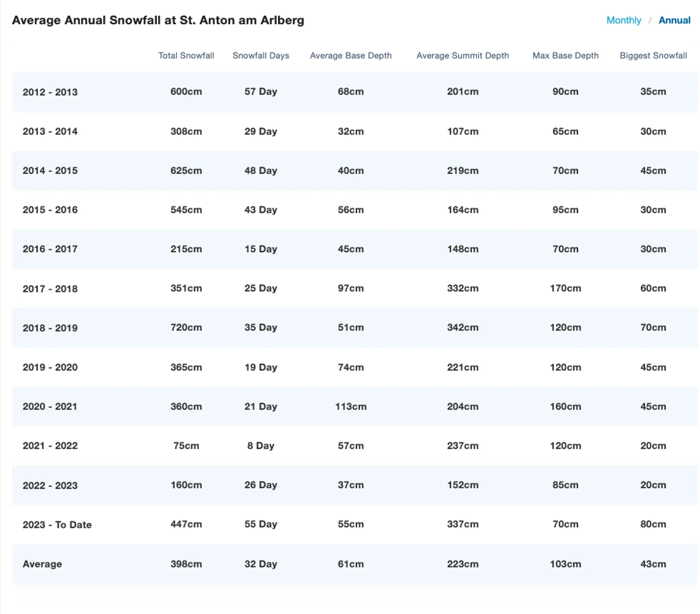Click the 447cm total snowfall cell
Screen dimensions: 700x614
[186, 524]
